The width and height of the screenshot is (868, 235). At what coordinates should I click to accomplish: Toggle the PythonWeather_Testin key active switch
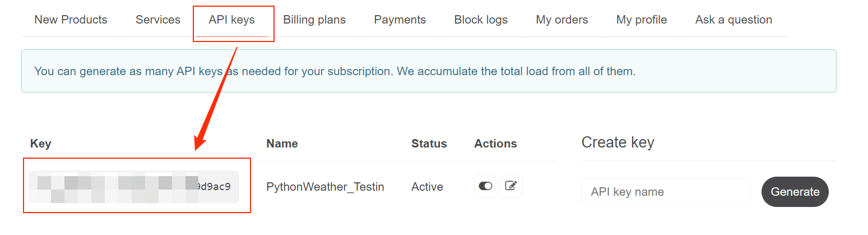[485, 186]
